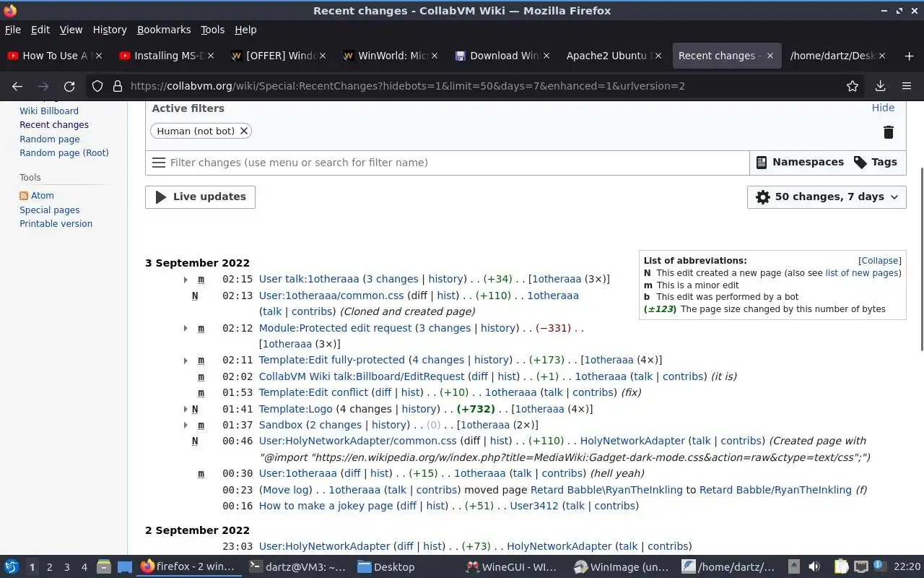Hide the active filters area

point(883,108)
